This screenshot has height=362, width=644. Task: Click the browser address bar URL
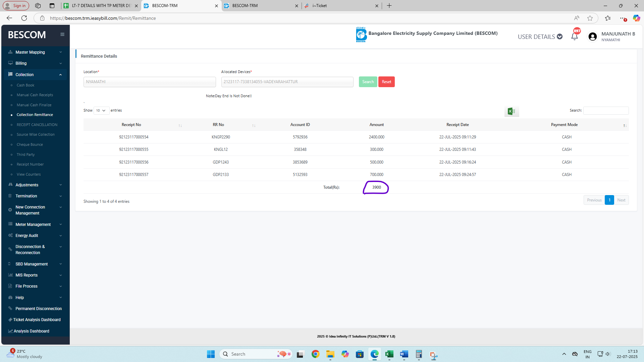tap(103, 18)
